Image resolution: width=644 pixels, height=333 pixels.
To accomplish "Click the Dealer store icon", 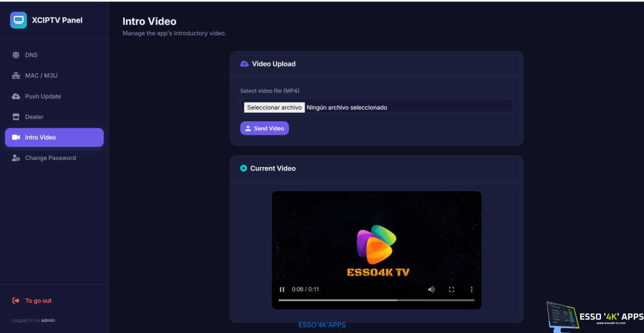I will click(16, 117).
